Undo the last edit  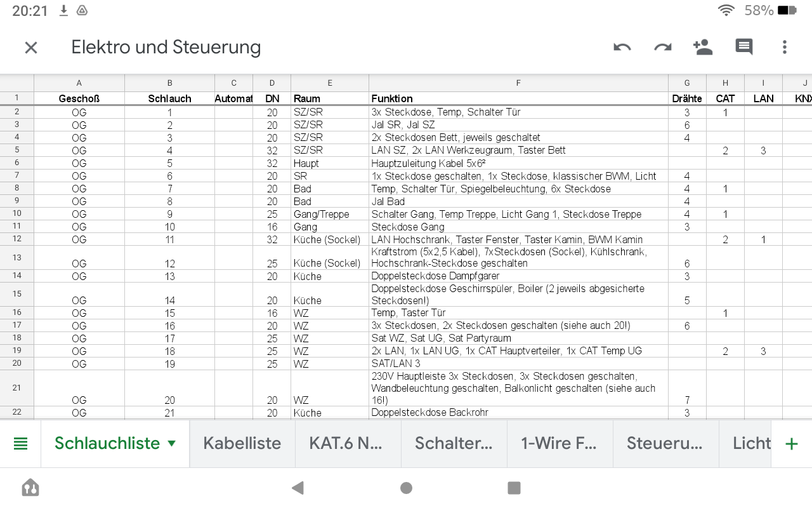coord(622,48)
